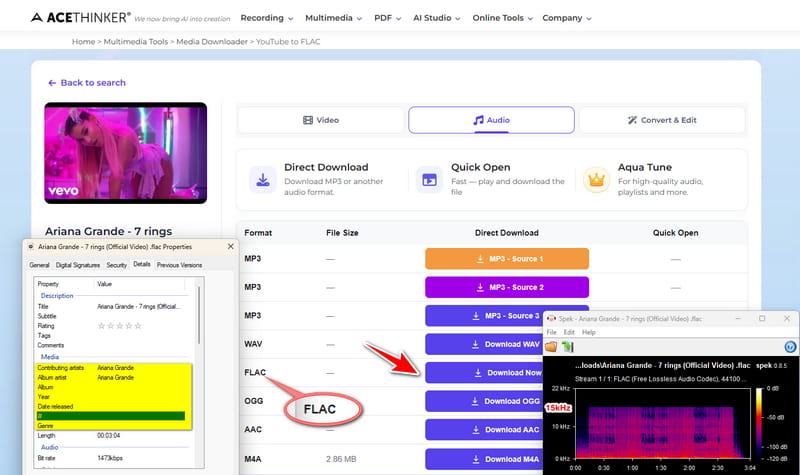Open the Help menu in Spek

(589, 332)
